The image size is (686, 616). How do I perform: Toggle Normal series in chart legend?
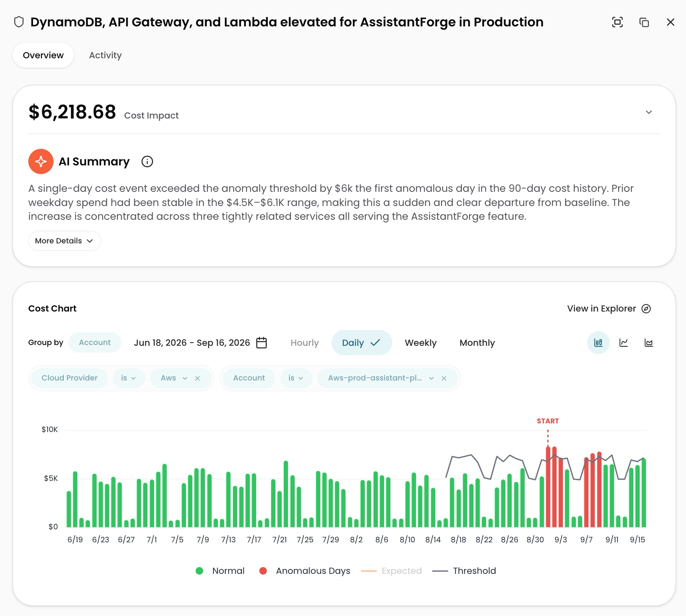click(220, 571)
